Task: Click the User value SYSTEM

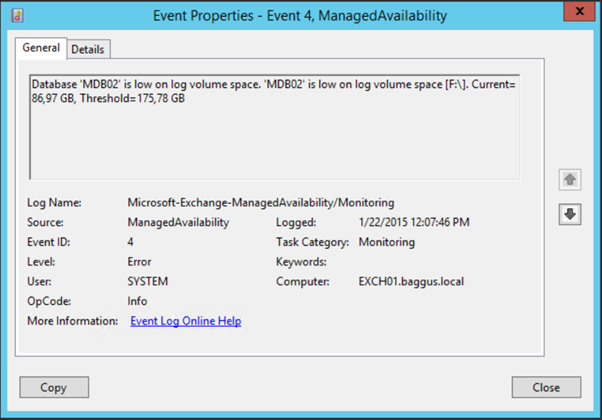Action: (x=148, y=282)
